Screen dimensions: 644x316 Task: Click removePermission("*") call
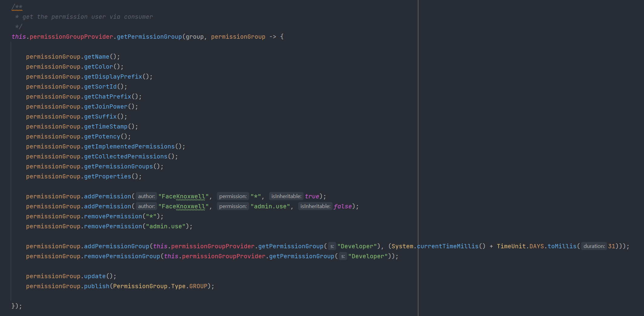[122, 216]
